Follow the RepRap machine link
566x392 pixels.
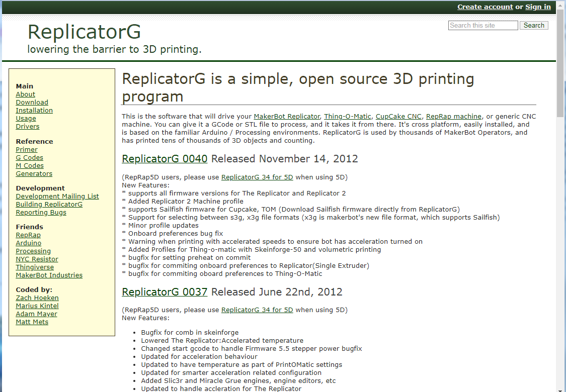[454, 116]
